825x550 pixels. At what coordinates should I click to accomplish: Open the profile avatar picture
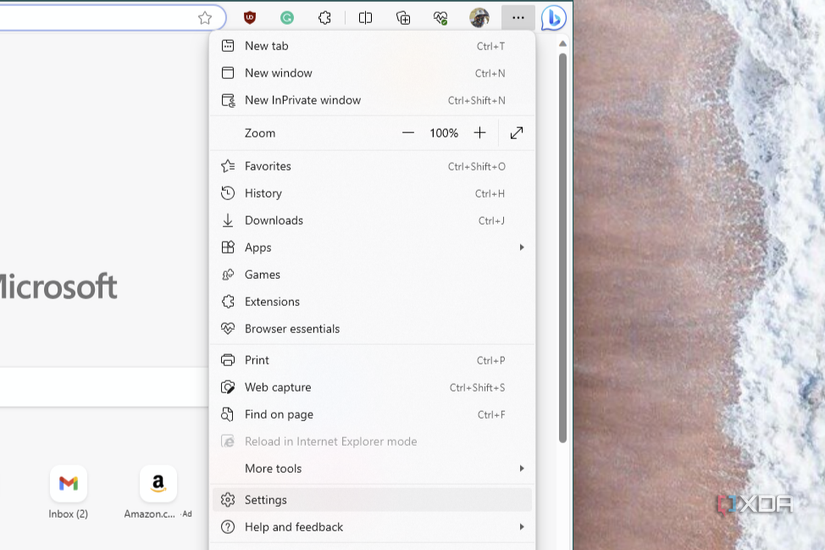click(479, 18)
